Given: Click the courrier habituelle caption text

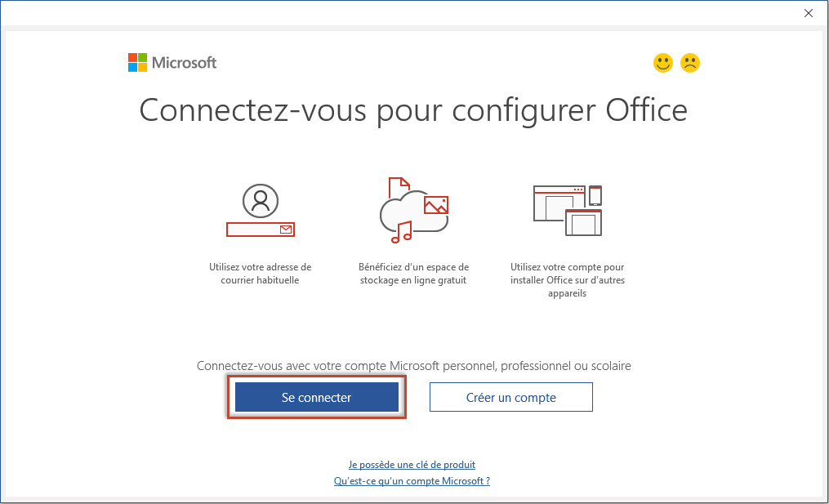Looking at the screenshot, I should click(260, 280).
